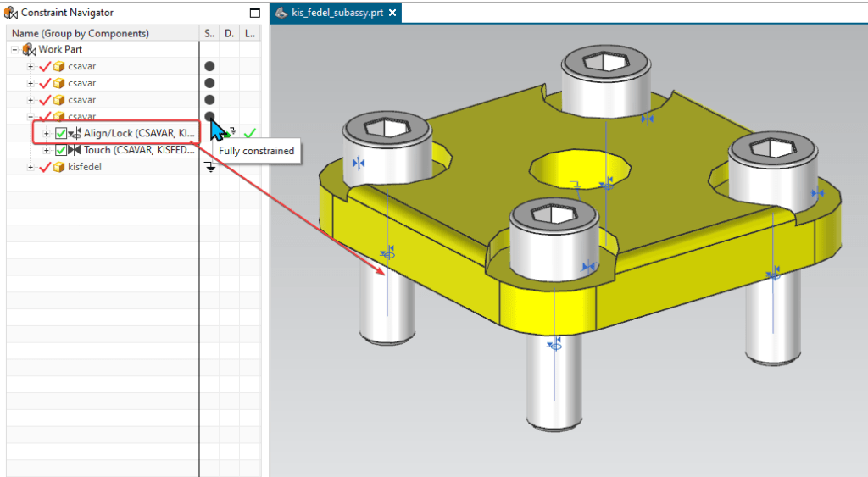Click the Align/Lock constraint type icon

click(x=75, y=133)
